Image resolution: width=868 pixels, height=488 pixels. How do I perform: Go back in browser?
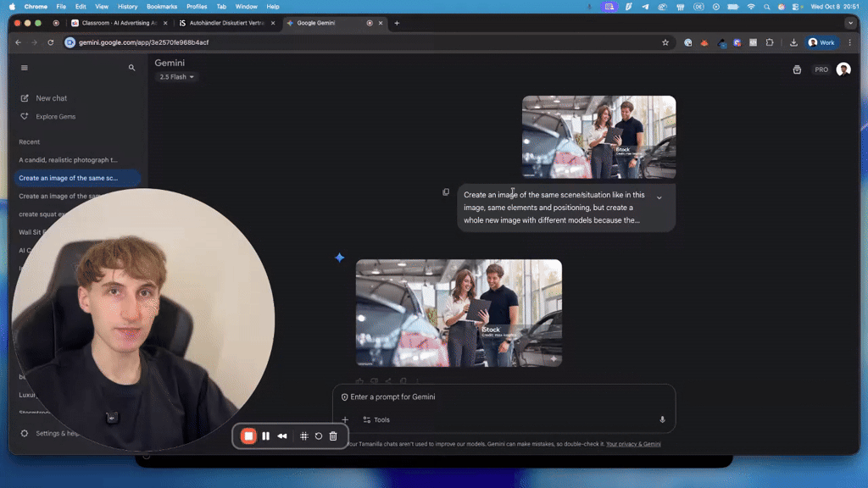[x=19, y=42]
